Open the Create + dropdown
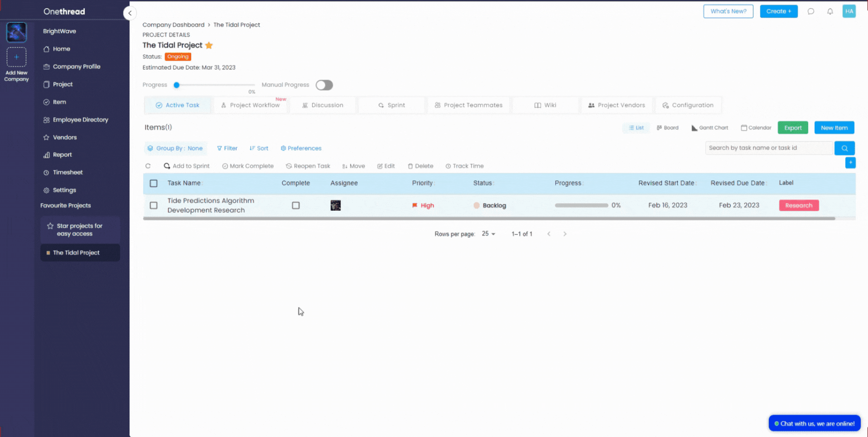Viewport: 868px width, 437px height. click(x=778, y=11)
